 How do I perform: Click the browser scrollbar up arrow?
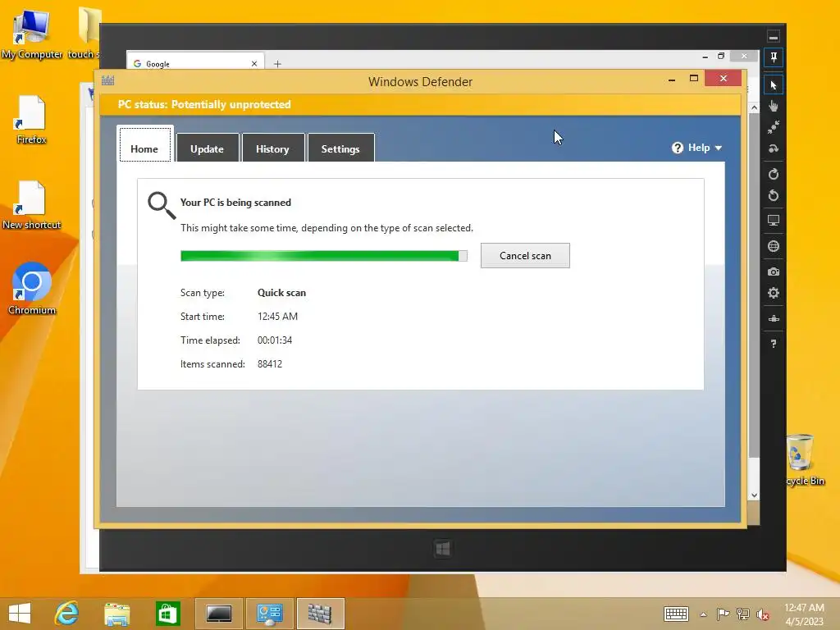click(x=755, y=107)
